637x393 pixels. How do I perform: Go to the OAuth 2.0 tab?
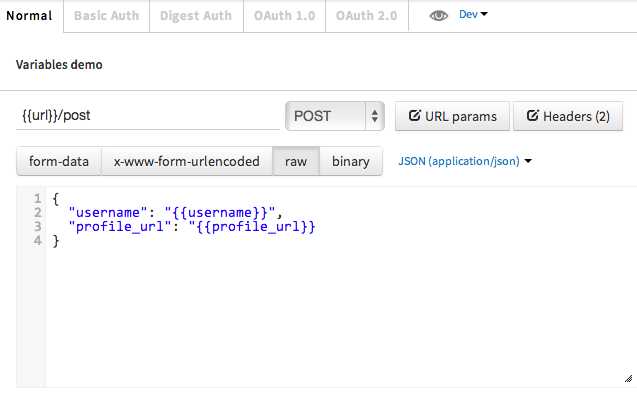(x=366, y=16)
